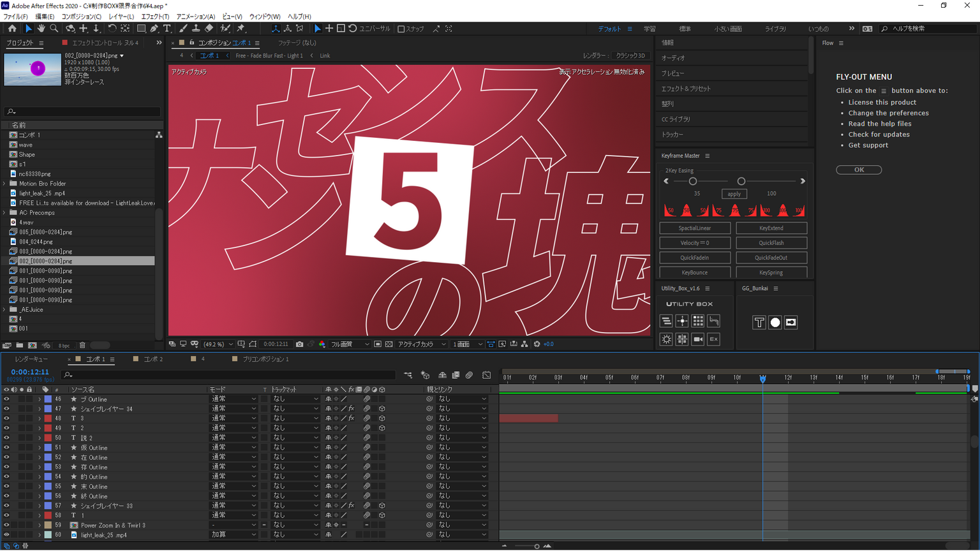Image resolution: width=980 pixels, height=551 pixels.
Task: Select the Type (T) tool
Action: point(167,29)
